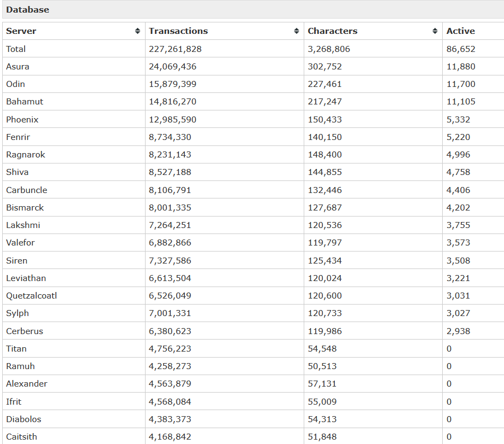Viewport: 504px width, 444px height.
Task: Click Diabolos characters 54,313
Action: tap(322, 419)
